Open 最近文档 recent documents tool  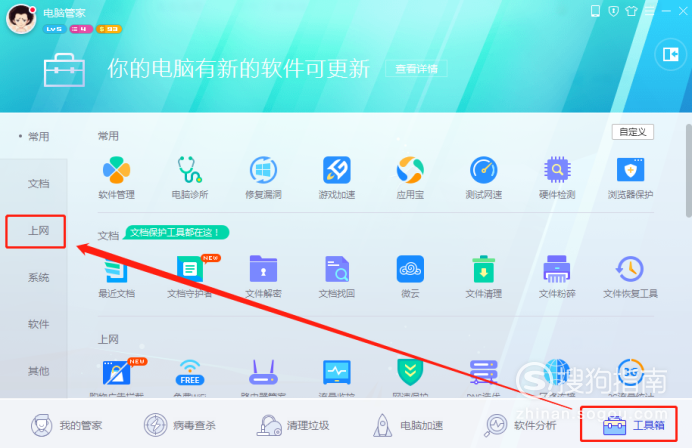(117, 277)
